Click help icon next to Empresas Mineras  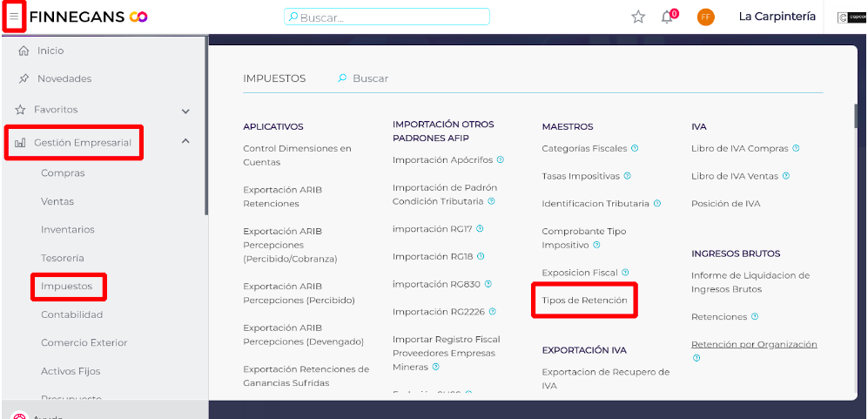coord(435,367)
